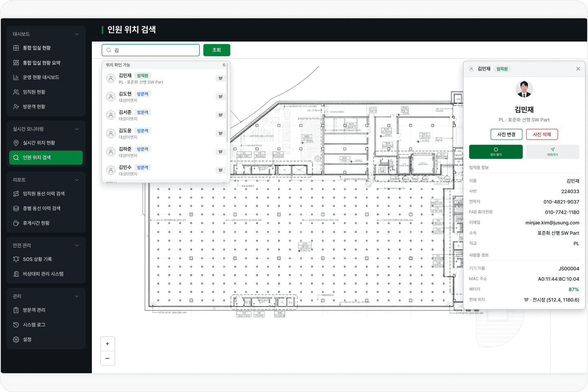Click the 휴게시간 현황 cup icon
Screen dimensions: 588x392
click(16, 223)
